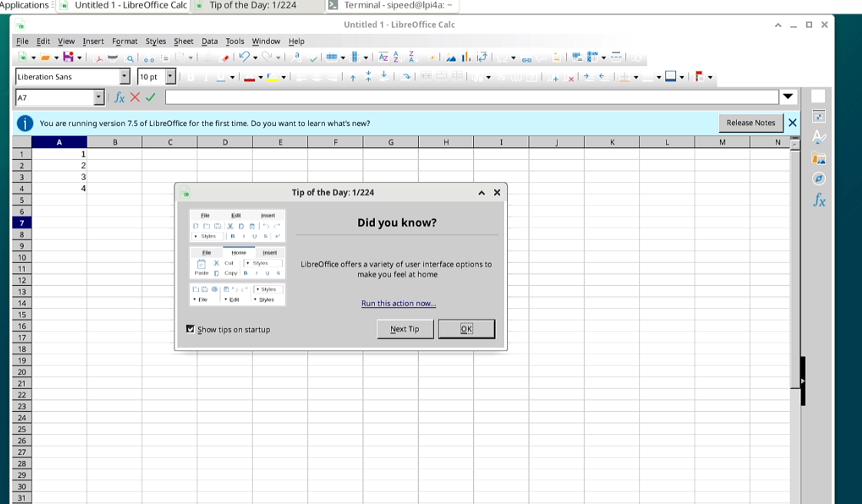This screenshot has height=504, width=862.
Task: Toggle Underline formatting button
Action: point(221,77)
